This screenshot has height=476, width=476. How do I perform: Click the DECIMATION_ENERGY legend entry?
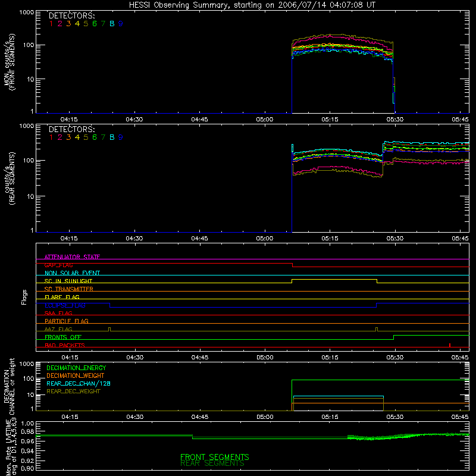coord(76,368)
